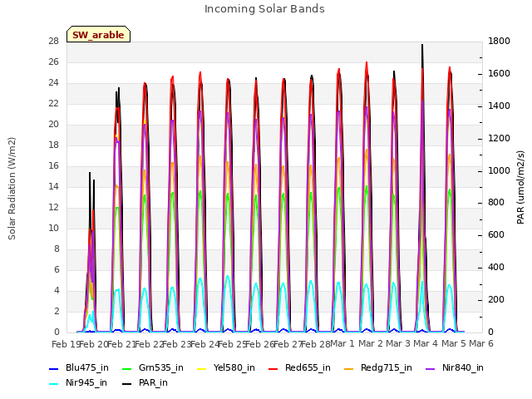
Task: Select the Redg715_in legend label
Action: 387,367
